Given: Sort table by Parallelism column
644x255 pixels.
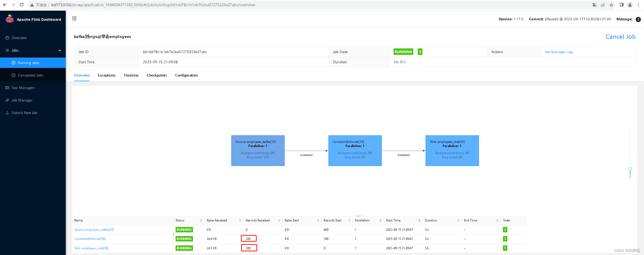Looking at the screenshot, I should point(380,220).
